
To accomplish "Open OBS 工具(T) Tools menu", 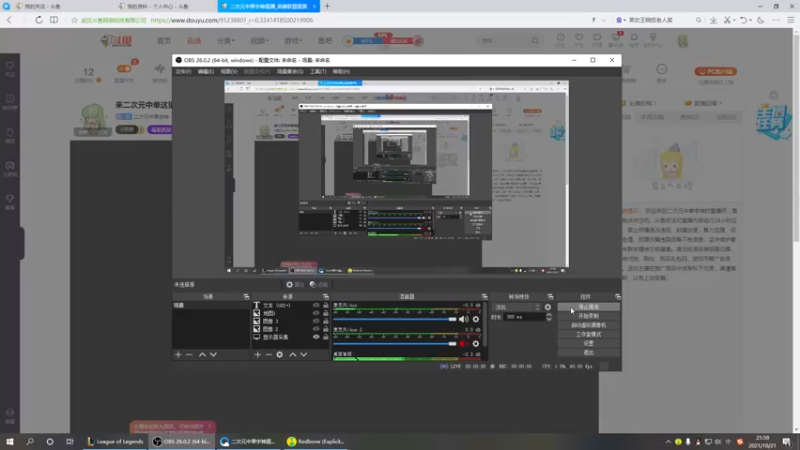I will [x=317, y=71].
